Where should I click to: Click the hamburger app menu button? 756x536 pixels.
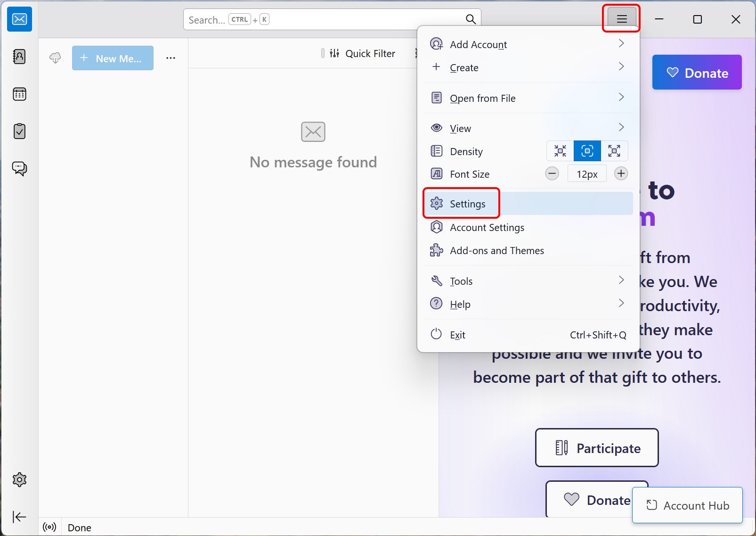[622, 19]
